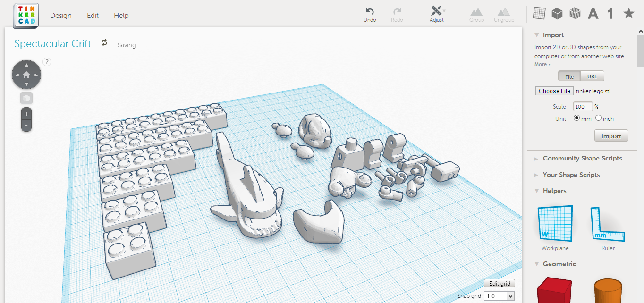Click the star favorites icon

pos(629,13)
